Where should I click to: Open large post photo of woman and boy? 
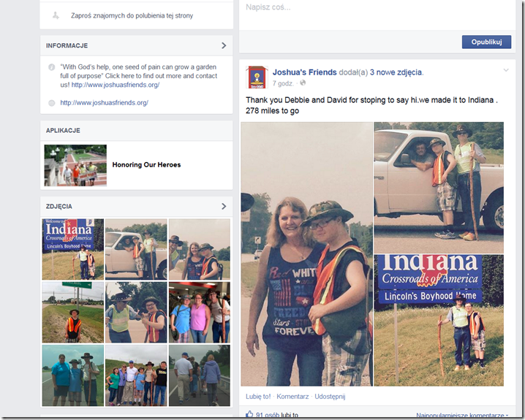point(306,254)
